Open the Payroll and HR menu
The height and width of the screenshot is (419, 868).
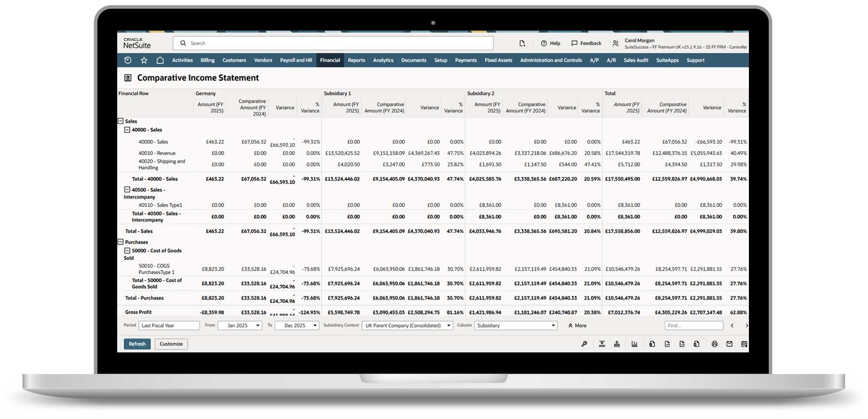296,60
